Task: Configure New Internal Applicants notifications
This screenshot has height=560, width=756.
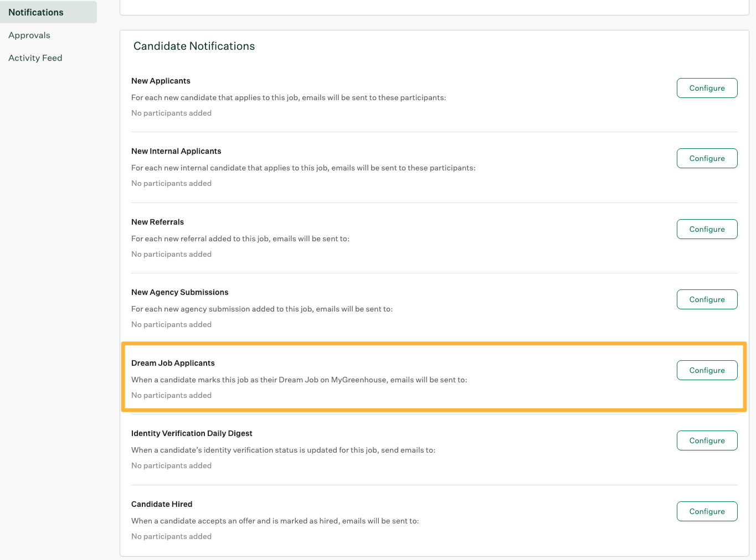Action: 707,158
